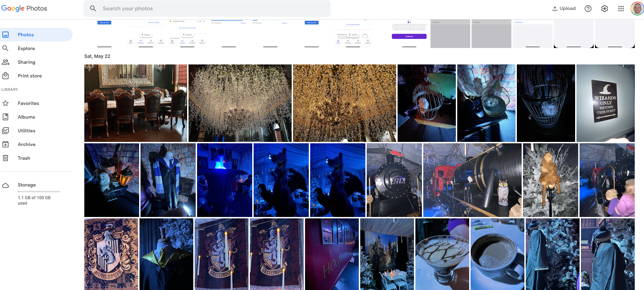Click the Storage cloud icon
Viewport: 644px width, 290px height.
click(5, 185)
